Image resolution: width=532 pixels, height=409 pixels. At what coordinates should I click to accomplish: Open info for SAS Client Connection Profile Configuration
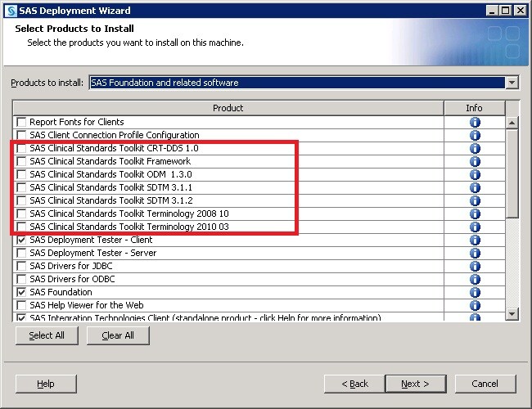pos(475,135)
